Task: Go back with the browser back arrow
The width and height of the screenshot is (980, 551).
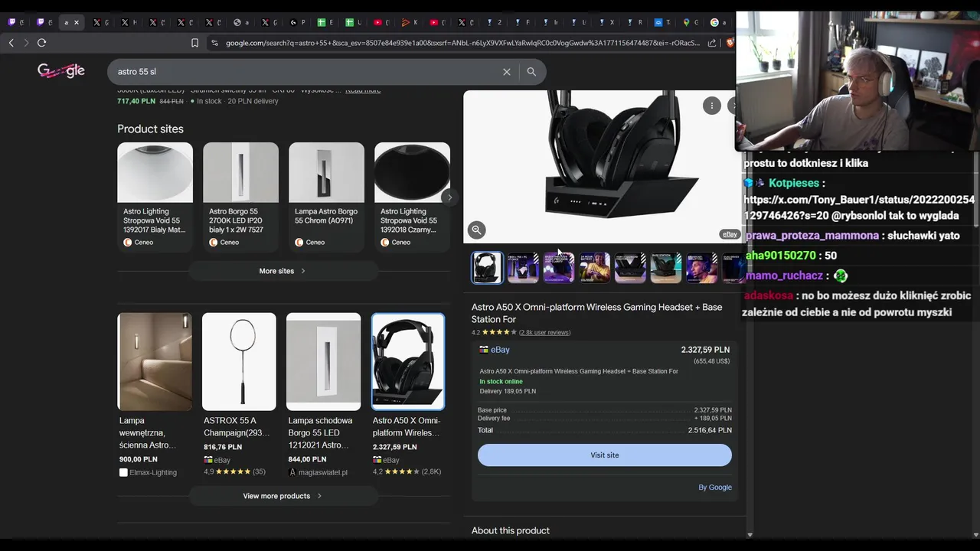Action: click(11, 43)
